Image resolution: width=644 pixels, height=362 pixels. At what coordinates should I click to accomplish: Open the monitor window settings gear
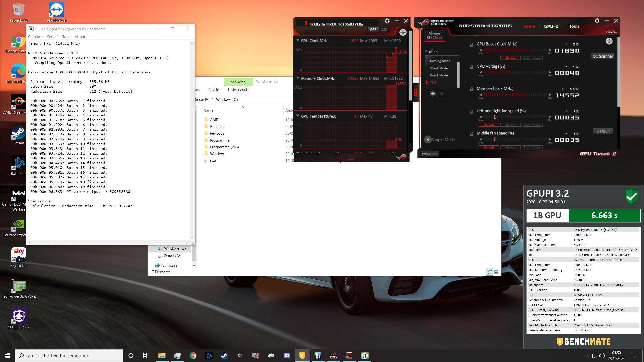(387, 21)
